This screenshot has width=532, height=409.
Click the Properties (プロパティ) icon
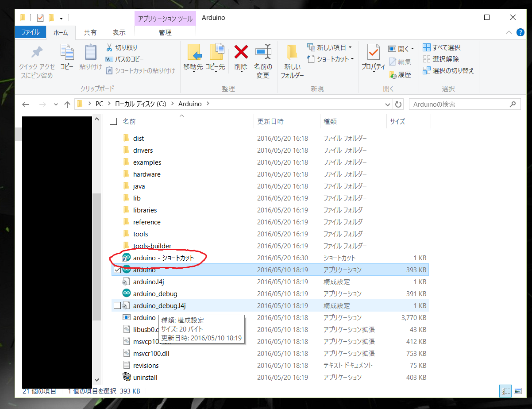click(x=373, y=52)
